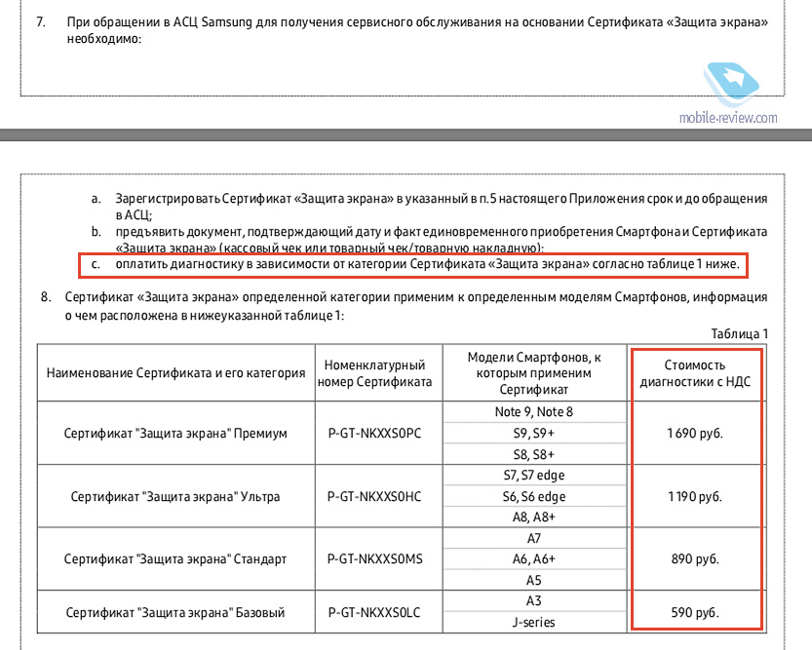Click the "A8, A8+" models cell

[534, 517]
